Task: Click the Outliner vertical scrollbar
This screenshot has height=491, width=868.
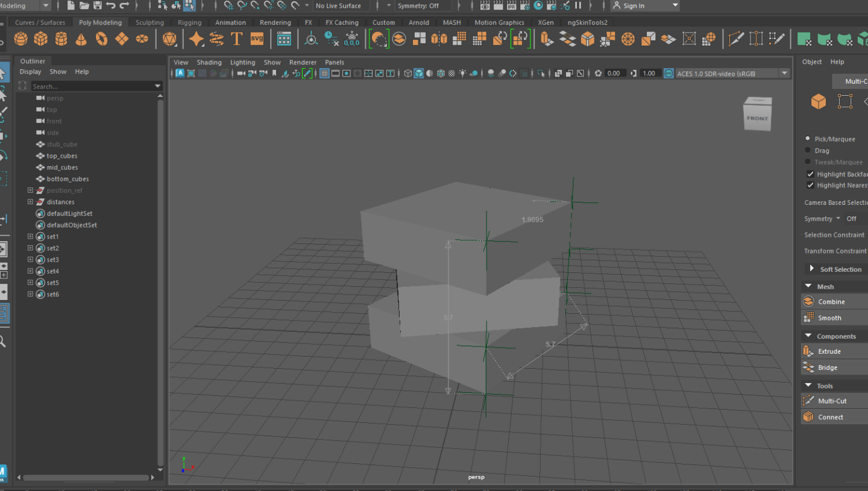Action: 160,283
